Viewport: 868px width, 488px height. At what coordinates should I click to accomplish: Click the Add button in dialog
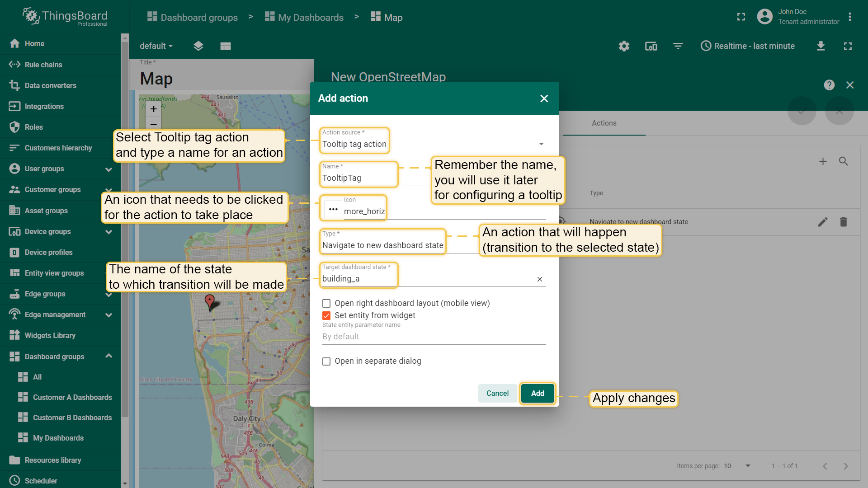(538, 393)
